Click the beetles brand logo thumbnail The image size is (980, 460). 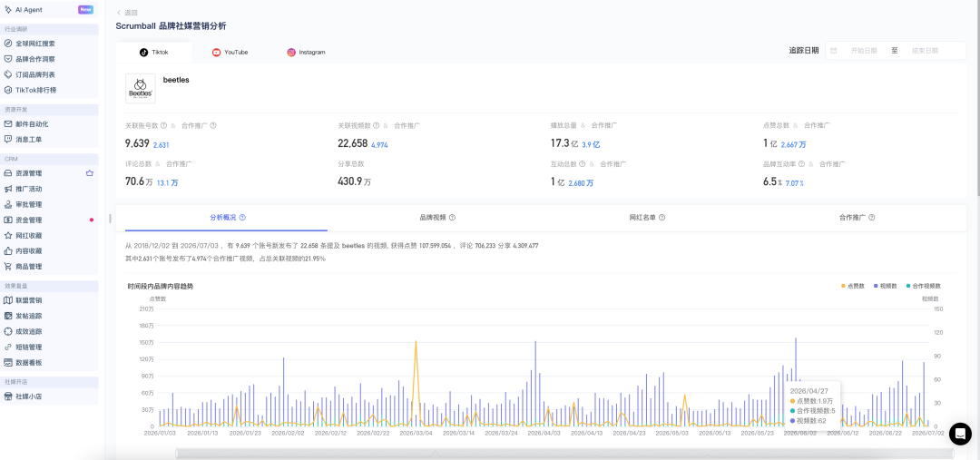click(141, 89)
